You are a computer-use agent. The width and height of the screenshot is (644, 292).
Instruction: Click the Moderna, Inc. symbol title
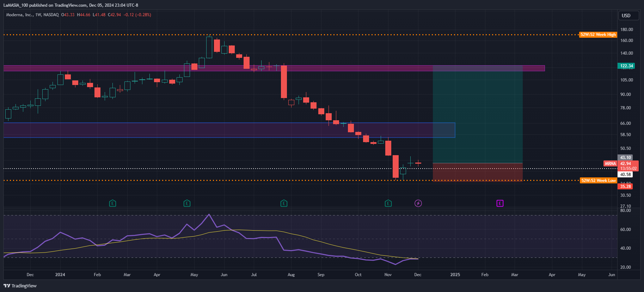point(19,15)
